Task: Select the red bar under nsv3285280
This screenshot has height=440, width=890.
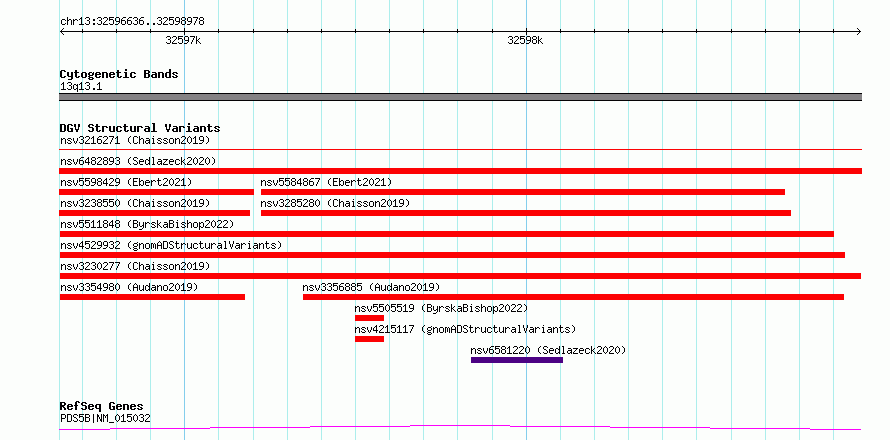Action: [526, 213]
